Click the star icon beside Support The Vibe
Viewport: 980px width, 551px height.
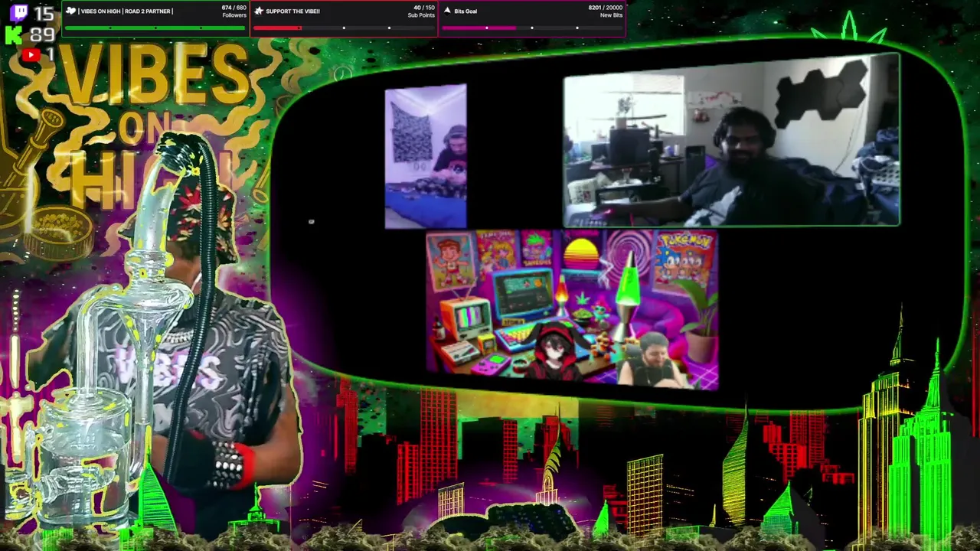coord(259,11)
